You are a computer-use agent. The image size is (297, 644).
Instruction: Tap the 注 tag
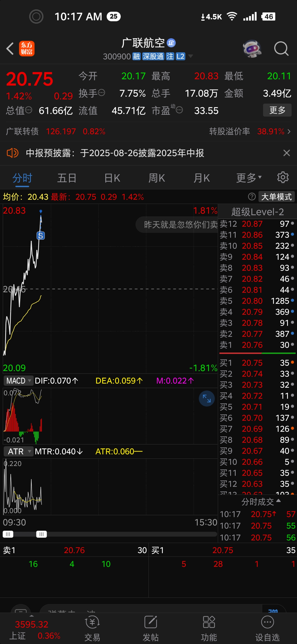(170, 56)
